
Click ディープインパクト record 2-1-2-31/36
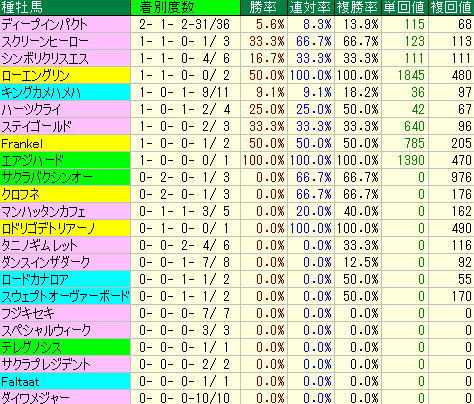tap(185, 24)
